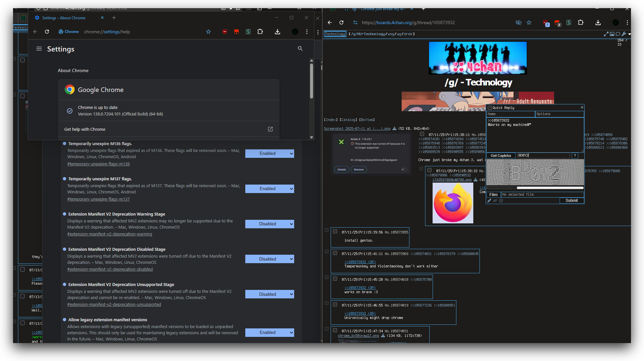Check the post 105874019 checkbox
The image size is (644, 361).
point(335,305)
